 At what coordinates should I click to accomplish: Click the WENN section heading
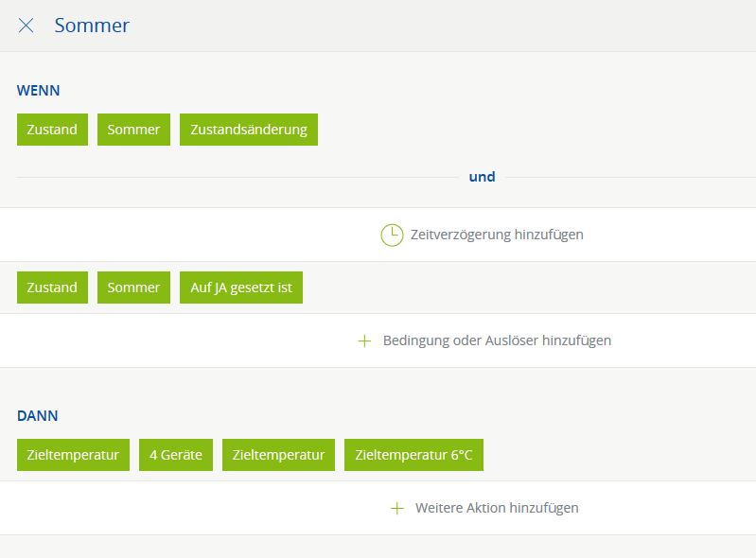coord(38,91)
